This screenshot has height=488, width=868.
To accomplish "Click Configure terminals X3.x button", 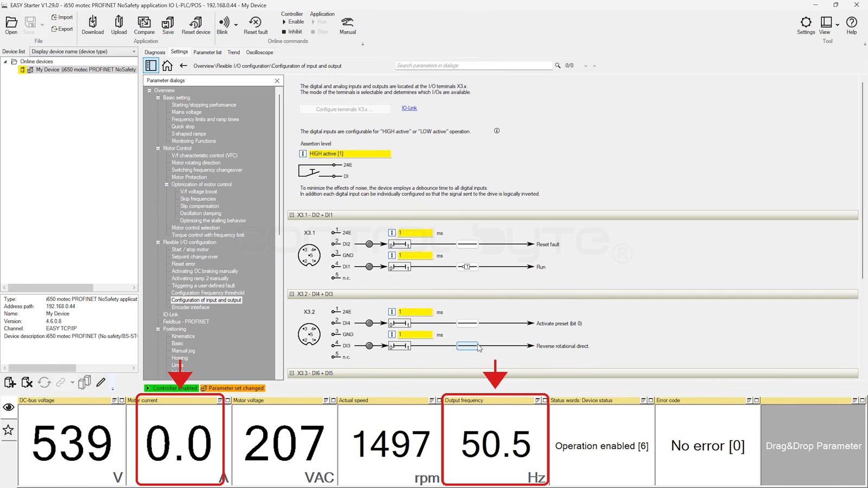I will (344, 109).
